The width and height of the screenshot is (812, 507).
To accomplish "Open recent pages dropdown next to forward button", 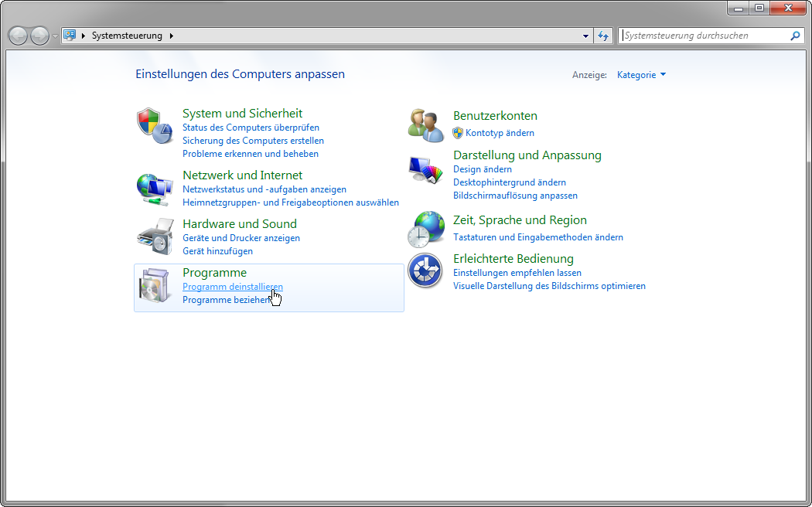I will pos(55,36).
